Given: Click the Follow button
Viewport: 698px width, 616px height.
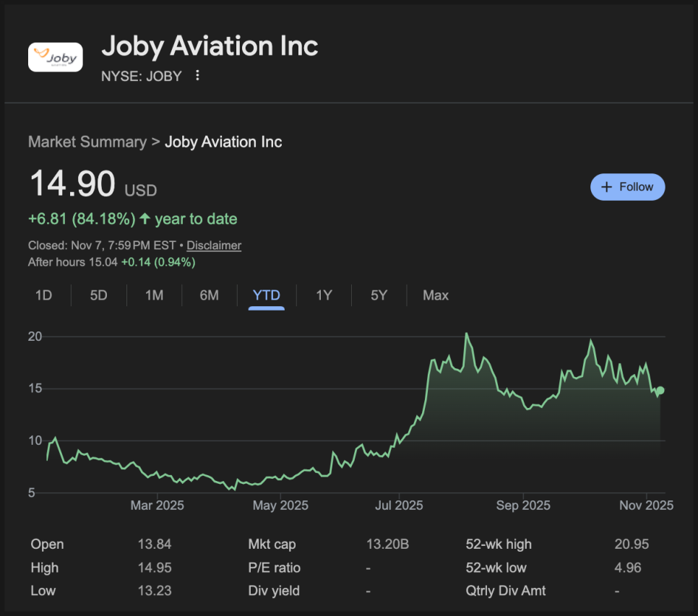Looking at the screenshot, I should coord(627,187).
